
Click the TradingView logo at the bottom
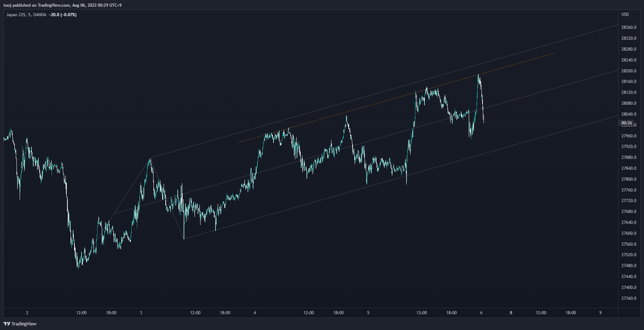click(20, 324)
